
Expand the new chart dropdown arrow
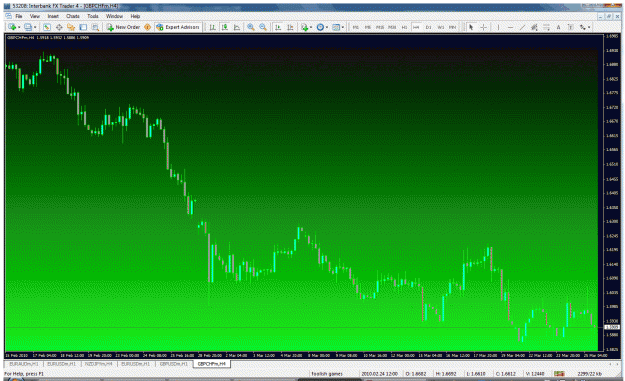pos(19,27)
